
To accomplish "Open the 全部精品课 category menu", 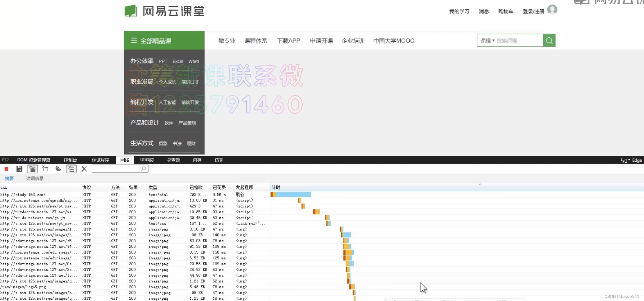I will tap(164, 40).
